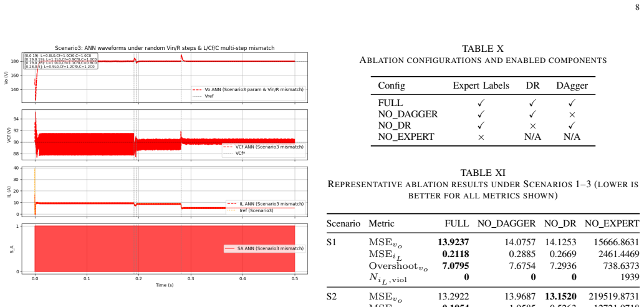
Task: Click the 'NO_DR' column header in Table XI
Action: (x=560, y=223)
